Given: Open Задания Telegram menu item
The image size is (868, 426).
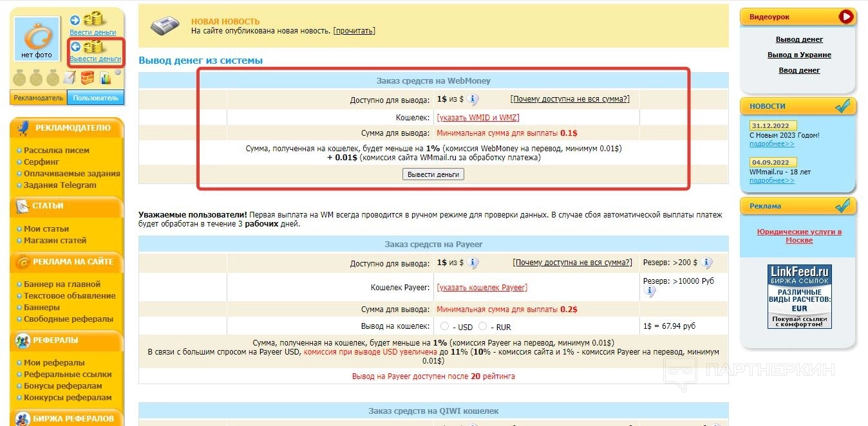Looking at the screenshot, I should [x=60, y=185].
